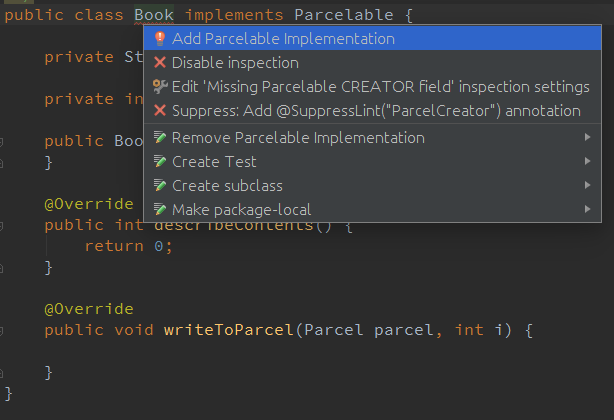This screenshot has height=420, width=614.
Task: Click the settings icon beside Edit inspection settings
Action: (x=160, y=87)
